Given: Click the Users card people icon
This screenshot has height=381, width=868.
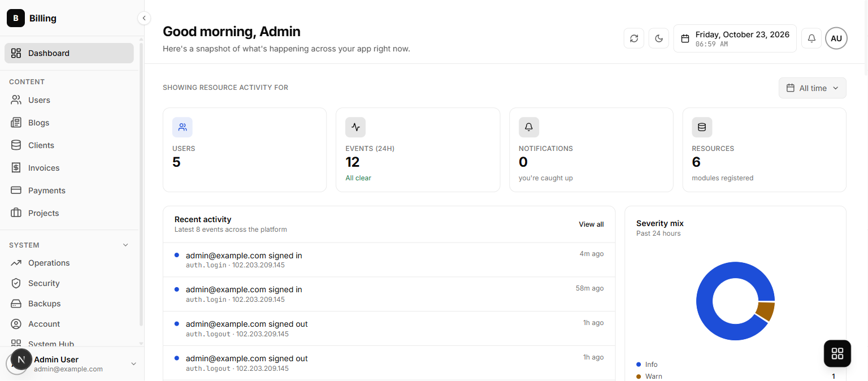Looking at the screenshot, I should coord(183,127).
